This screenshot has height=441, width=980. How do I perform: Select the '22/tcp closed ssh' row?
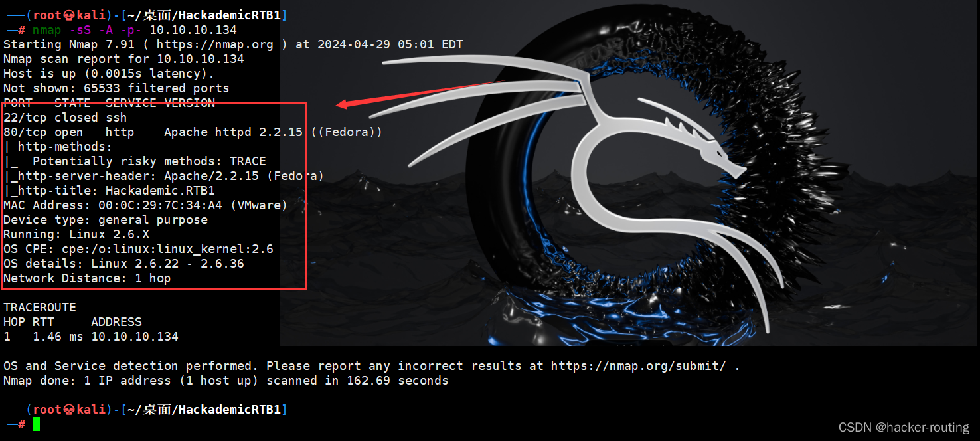point(65,118)
